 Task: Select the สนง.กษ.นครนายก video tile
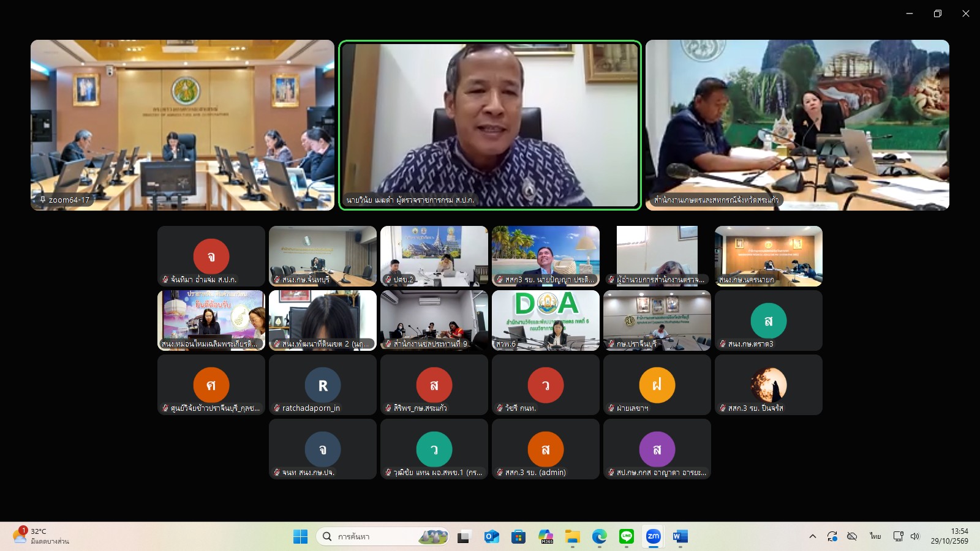pos(769,256)
